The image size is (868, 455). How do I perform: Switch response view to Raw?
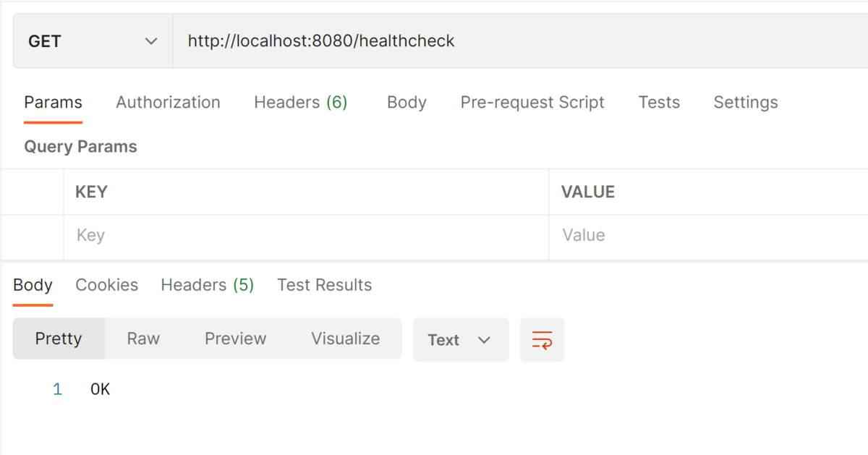tap(142, 339)
